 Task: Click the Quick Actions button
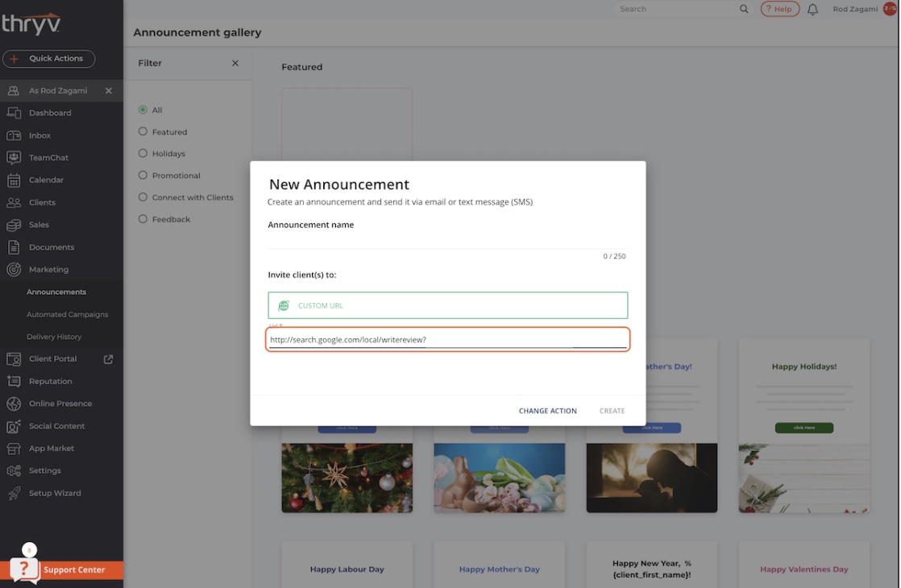pos(49,59)
